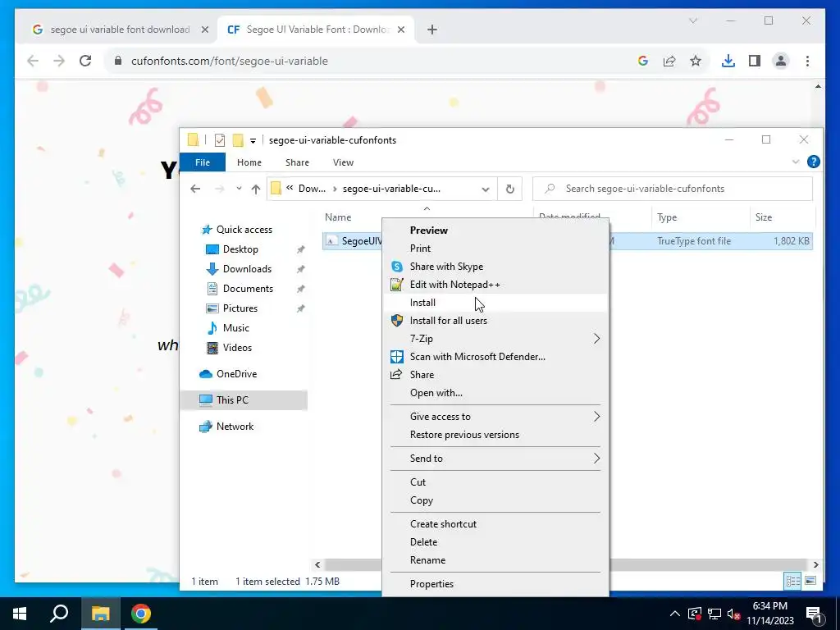Image resolution: width=840 pixels, height=630 pixels.
Task: Choose Open with... menu entry
Action: (x=495, y=393)
